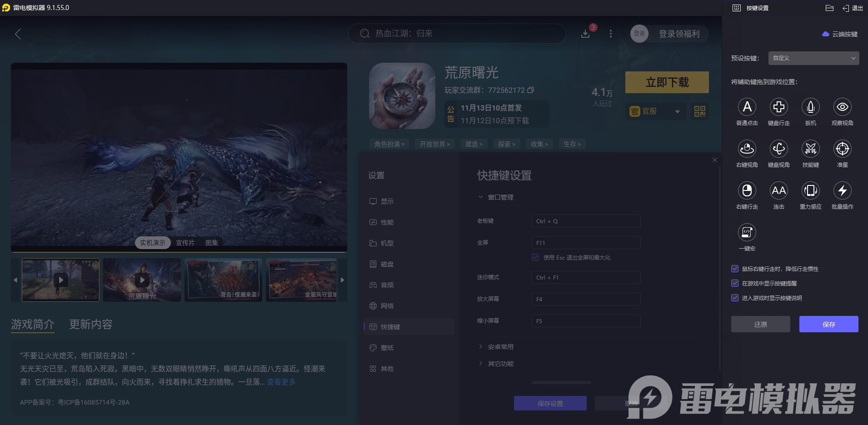The width and height of the screenshot is (868, 425).
Task: Click the download manager icon
Action: coord(585,34)
